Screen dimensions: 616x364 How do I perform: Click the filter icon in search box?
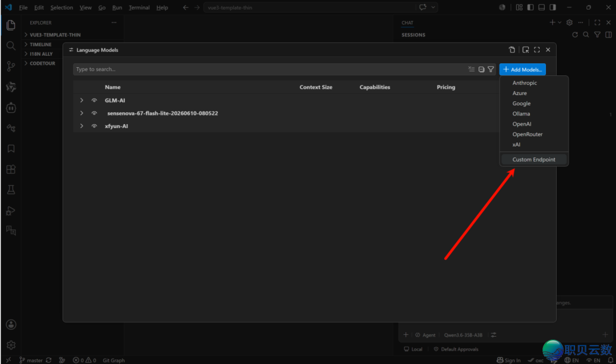click(x=491, y=69)
